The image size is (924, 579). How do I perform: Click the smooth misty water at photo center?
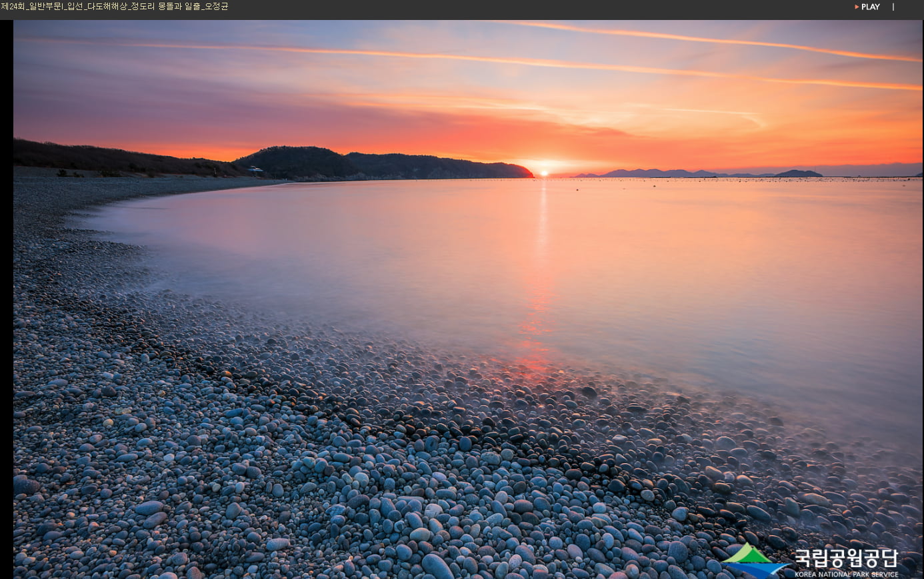pos(467,267)
